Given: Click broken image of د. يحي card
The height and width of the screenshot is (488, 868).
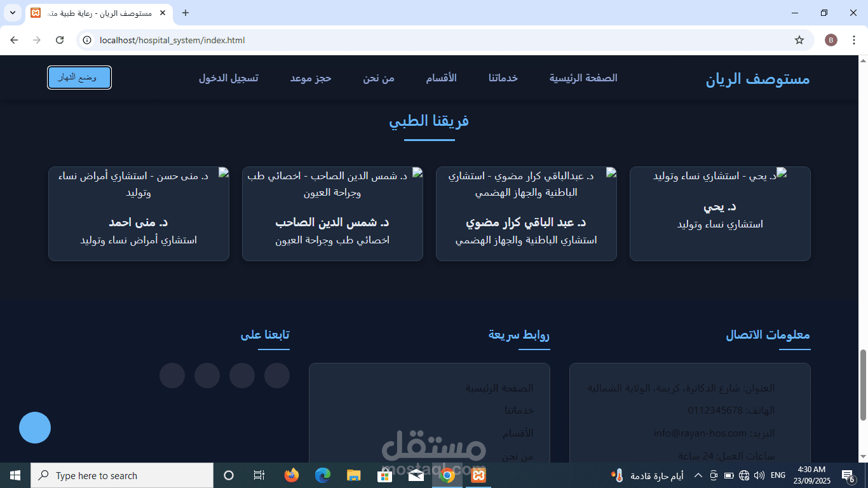Looking at the screenshot, I should (x=720, y=176).
